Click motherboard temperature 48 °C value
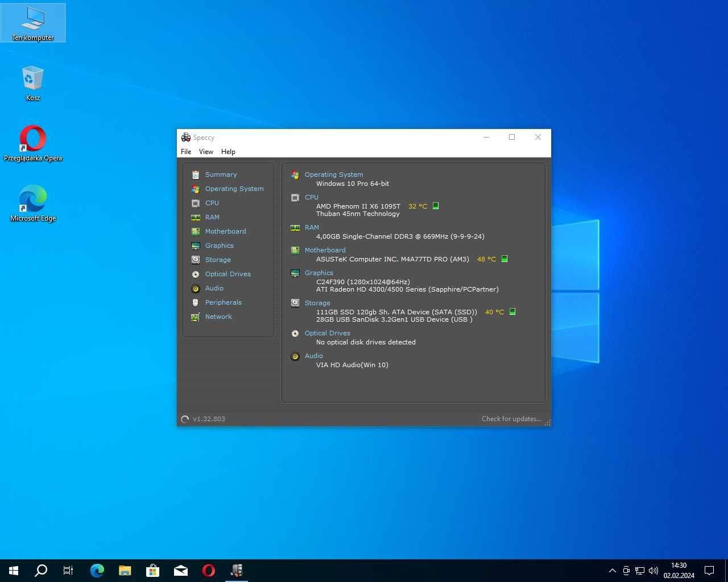The width and height of the screenshot is (728, 582). tap(486, 259)
